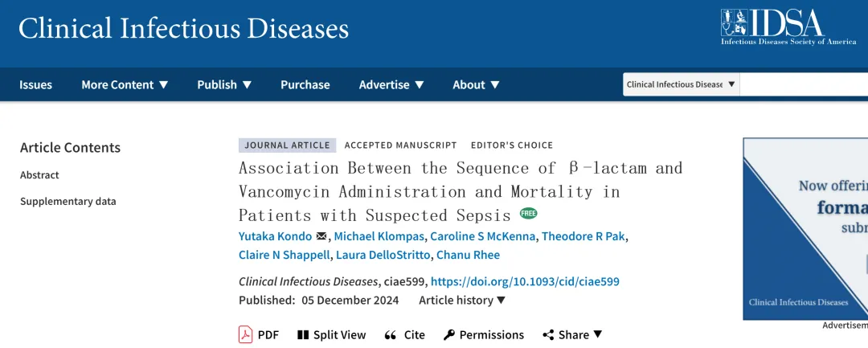Click the Permissions key icon
The height and width of the screenshot is (348, 868).
(449, 335)
